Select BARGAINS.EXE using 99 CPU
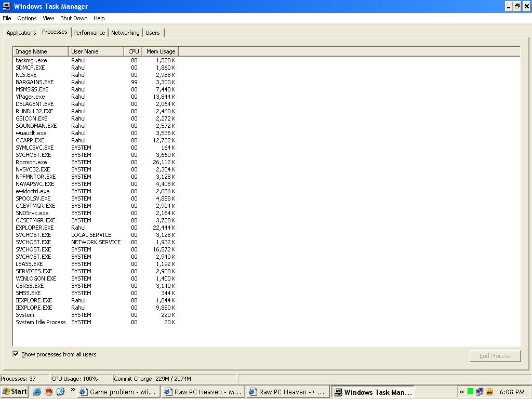Viewport: 532px width, 399px height. pyautogui.click(x=96, y=82)
